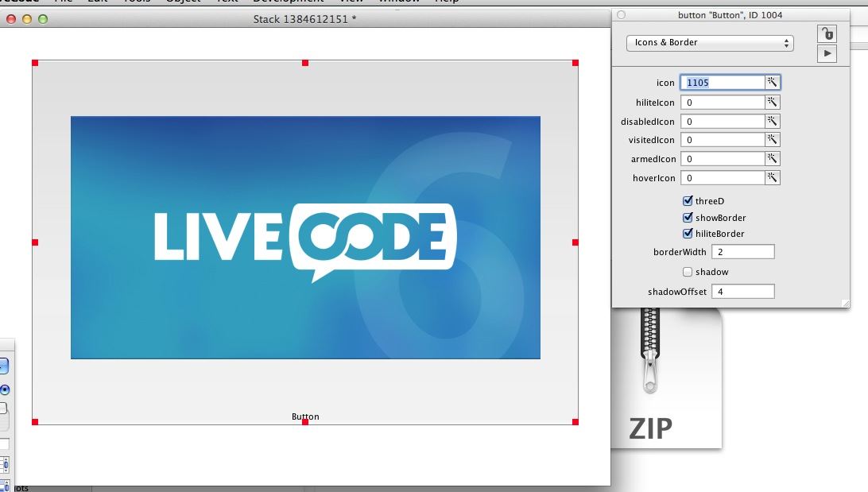
Task: Click the armedIcon value field
Action: click(x=723, y=159)
